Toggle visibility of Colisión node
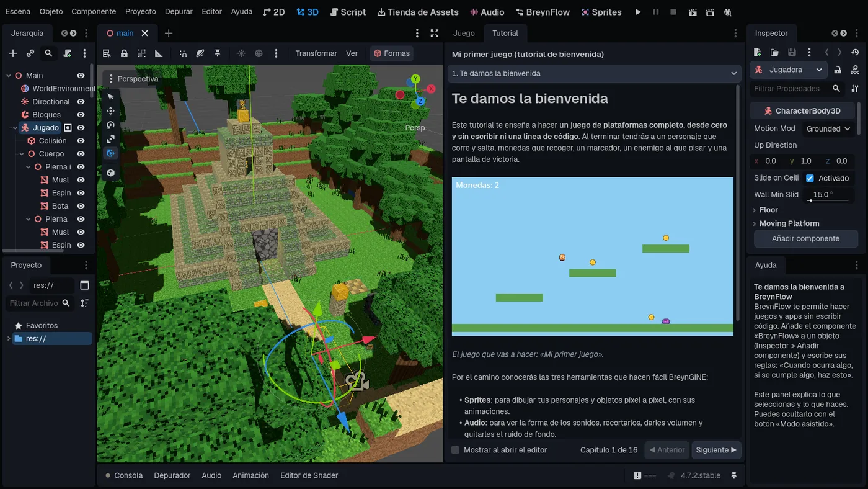Screen dimensions: 868x489 pyautogui.click(x=81, y=141)
